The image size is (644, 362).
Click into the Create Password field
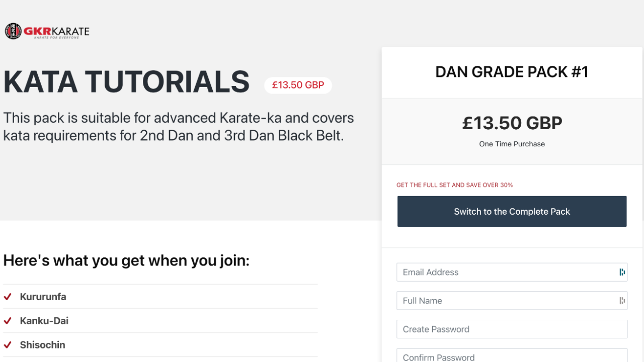point(512,329)
